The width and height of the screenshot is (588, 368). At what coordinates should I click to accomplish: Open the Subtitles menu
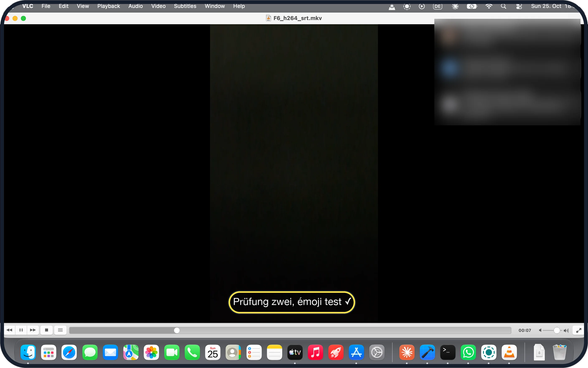pos(185,6)
